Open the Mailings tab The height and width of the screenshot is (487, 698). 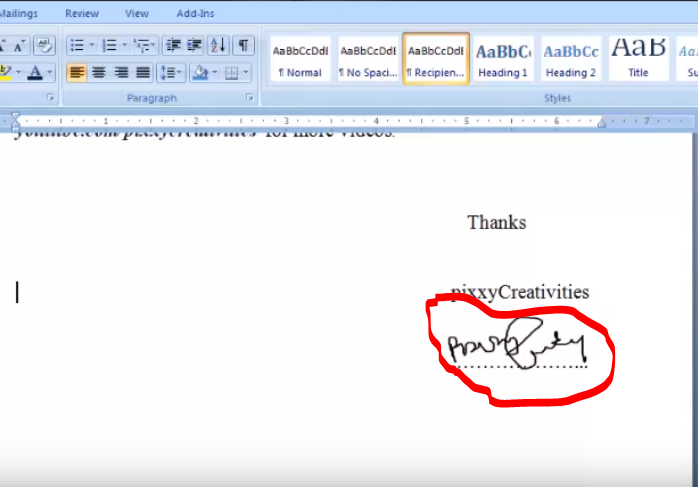coord(18,13)
